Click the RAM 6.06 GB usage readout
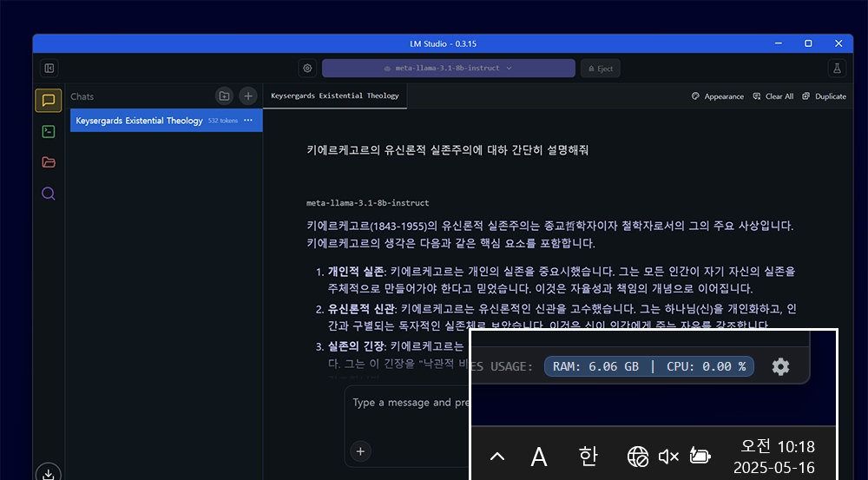This screenshot has height=480, width=868. (595, 366)
